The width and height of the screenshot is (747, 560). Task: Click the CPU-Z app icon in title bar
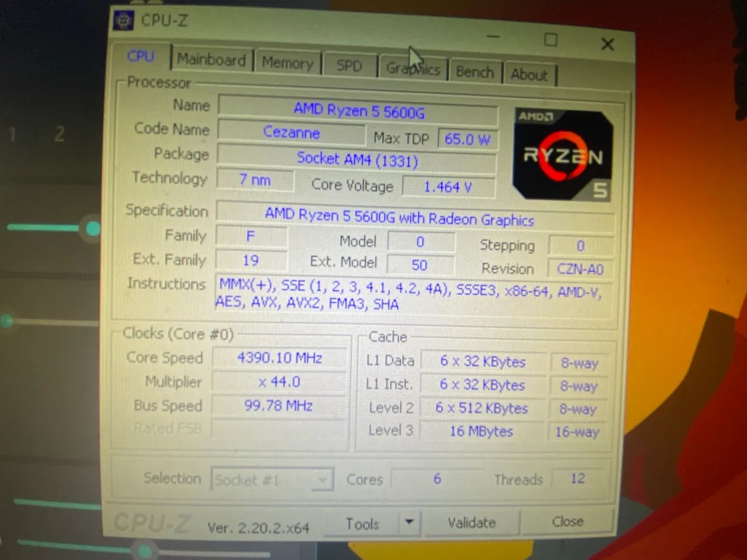(x=123, y=20)
